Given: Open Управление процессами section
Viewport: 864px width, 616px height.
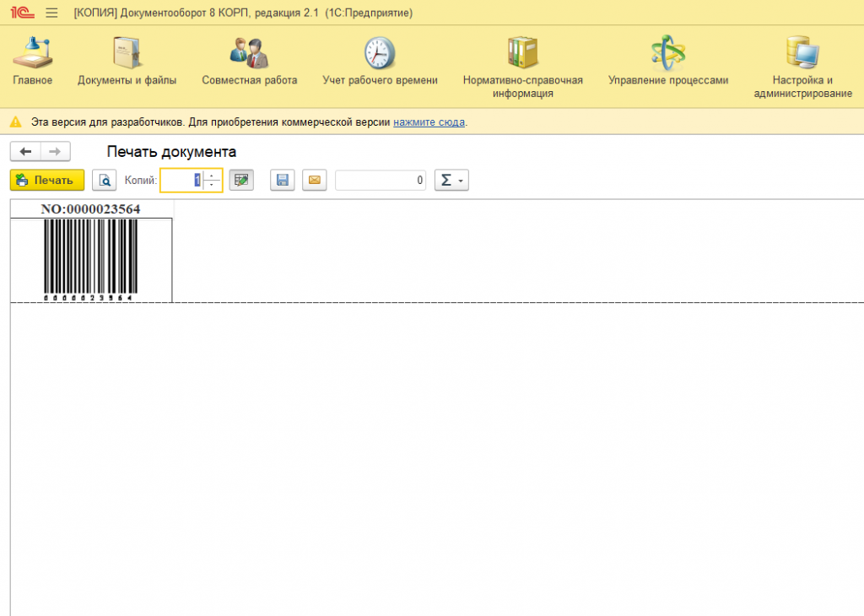Looking at the screenshot, I should pos(668,61).
